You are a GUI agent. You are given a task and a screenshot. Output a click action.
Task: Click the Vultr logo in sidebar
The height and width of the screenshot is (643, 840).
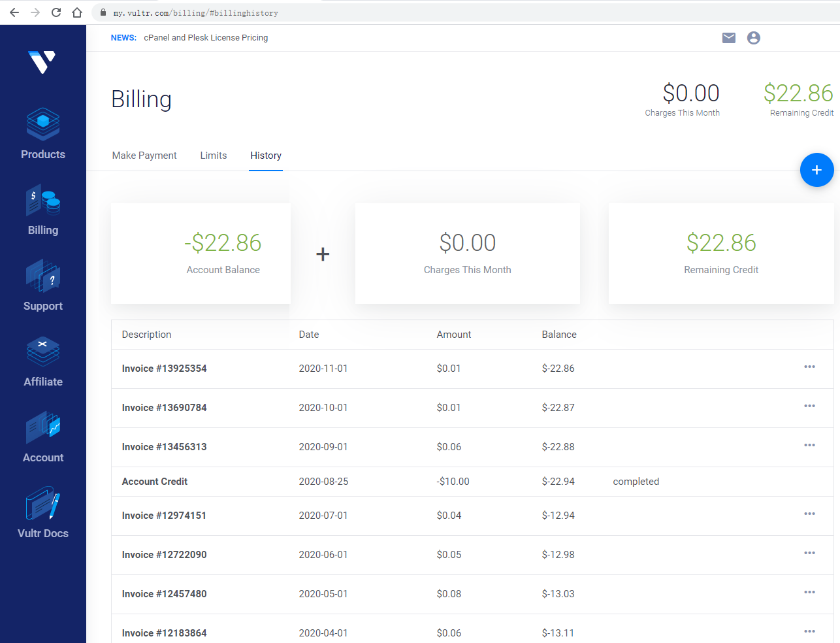click(x=42, y=62)
